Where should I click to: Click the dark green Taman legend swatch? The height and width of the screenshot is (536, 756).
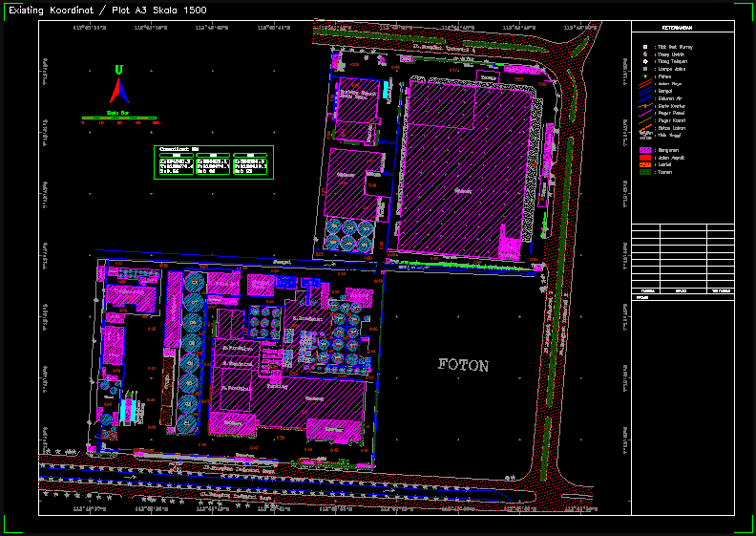pyautogui.click(x=645, y=172)
